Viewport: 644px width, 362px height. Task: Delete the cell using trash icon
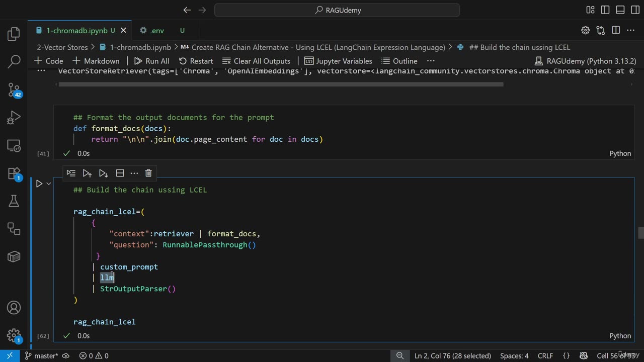(148, 173)
